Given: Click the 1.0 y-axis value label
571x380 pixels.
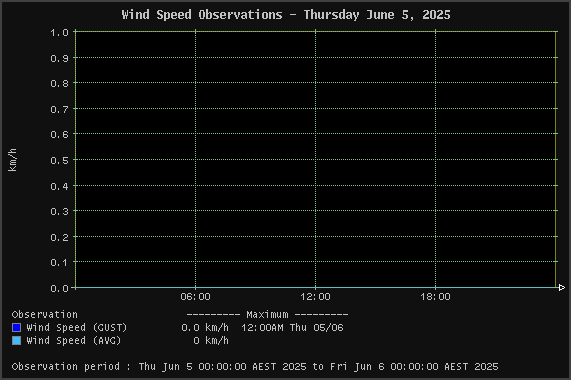Looking at the screenshot, I should [x=59, y=32].
